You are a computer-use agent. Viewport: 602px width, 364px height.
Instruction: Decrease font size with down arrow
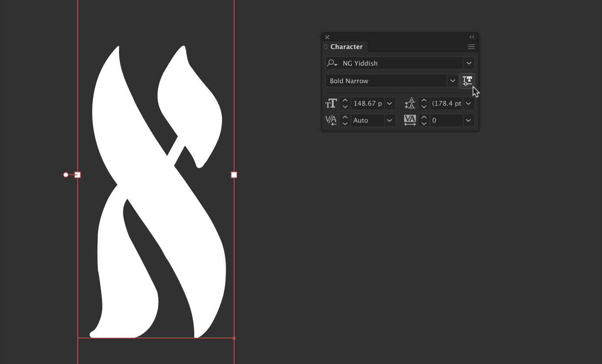tap(345, 106)
